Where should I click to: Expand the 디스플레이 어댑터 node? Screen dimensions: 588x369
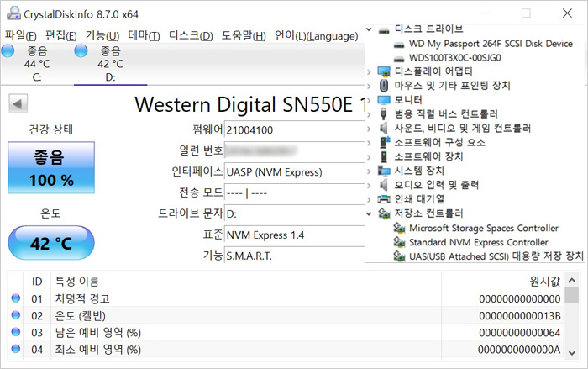pyautogui.click(x=369, y=71)
